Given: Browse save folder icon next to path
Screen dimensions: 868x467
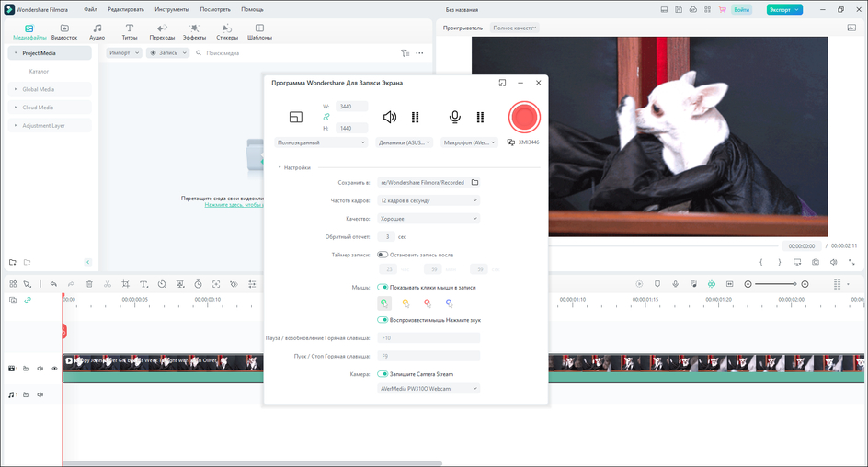Looking at the screenshot, I should pos(475,182).
